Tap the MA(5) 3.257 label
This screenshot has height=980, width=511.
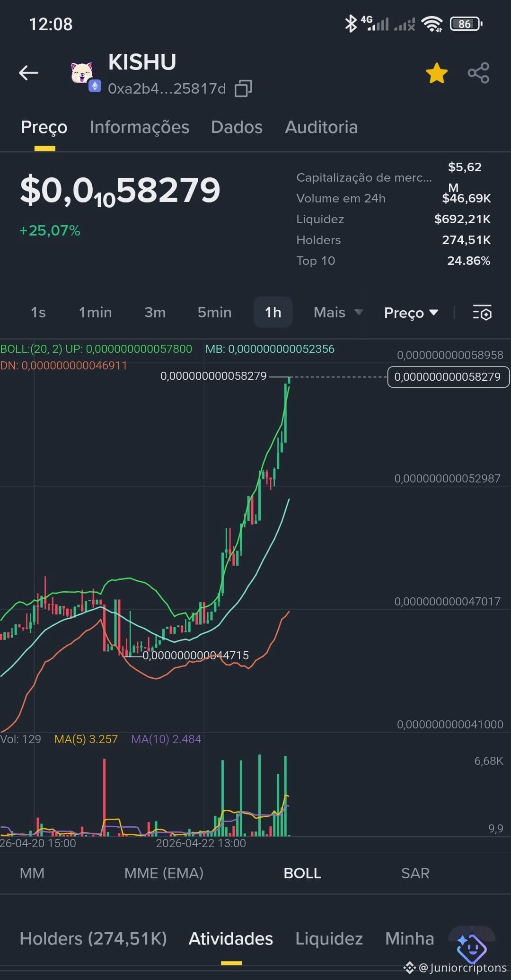pos(86,739)
